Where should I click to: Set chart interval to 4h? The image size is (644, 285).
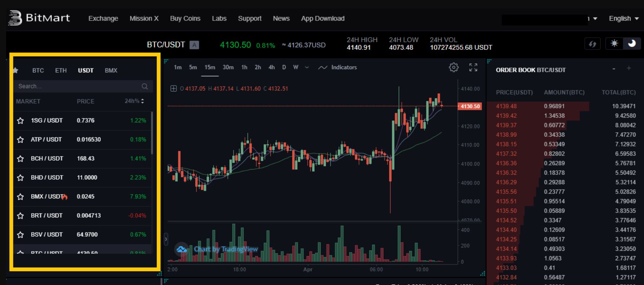(x=272, y=67)
